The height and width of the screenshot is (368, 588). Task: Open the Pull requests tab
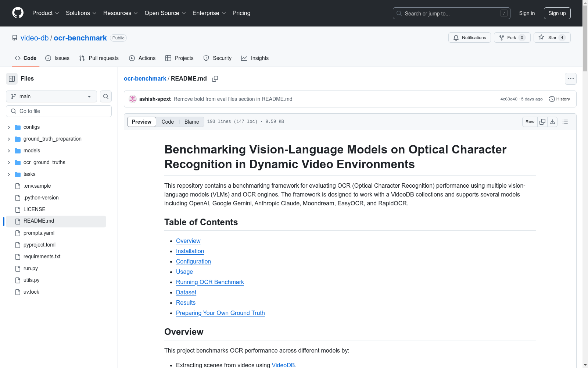[98, 58]
